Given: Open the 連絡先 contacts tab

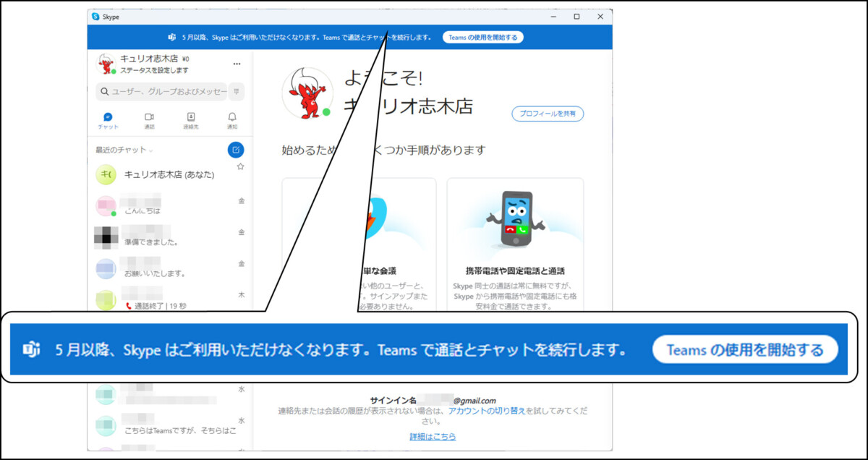Looking at the screenshot, I should [x=191, y=120].
